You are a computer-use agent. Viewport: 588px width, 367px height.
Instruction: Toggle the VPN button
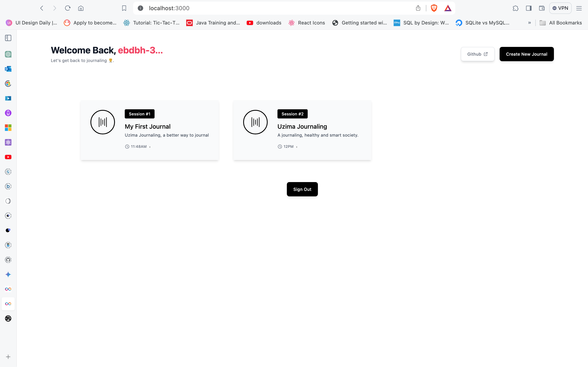pyautogui.click(x=560, y=8)
